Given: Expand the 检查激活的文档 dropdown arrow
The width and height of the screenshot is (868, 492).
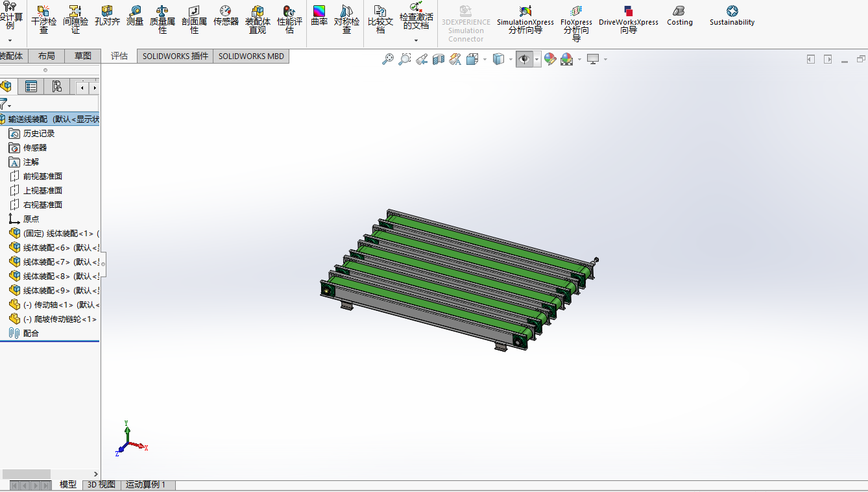Looking at the screenshot, I should click(x=416, y=40).
